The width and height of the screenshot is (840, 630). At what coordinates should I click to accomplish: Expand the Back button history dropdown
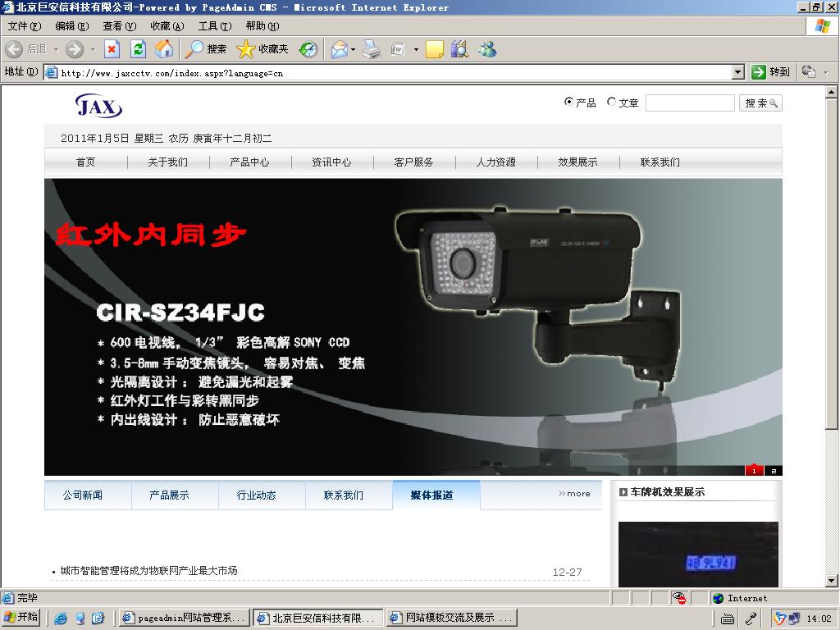click(56, 49)
